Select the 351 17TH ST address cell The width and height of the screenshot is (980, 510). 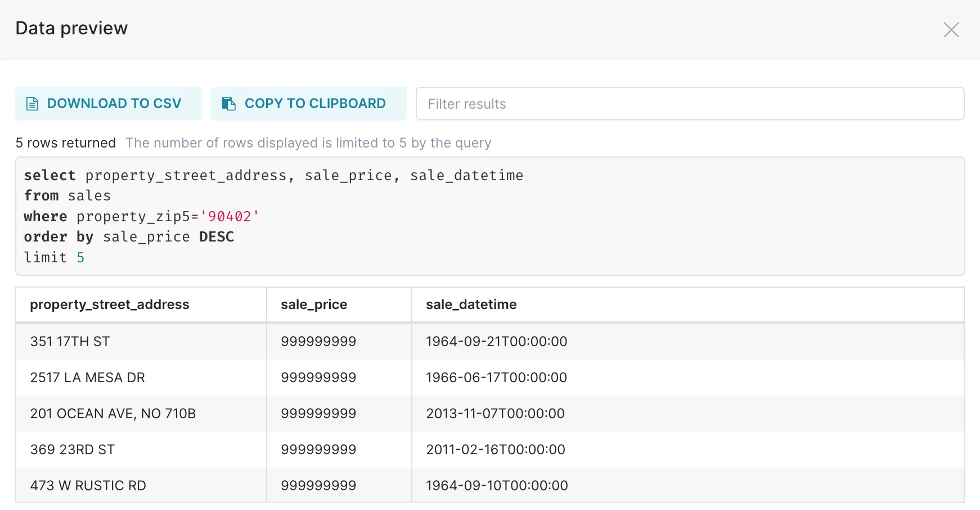coord(70,342)
